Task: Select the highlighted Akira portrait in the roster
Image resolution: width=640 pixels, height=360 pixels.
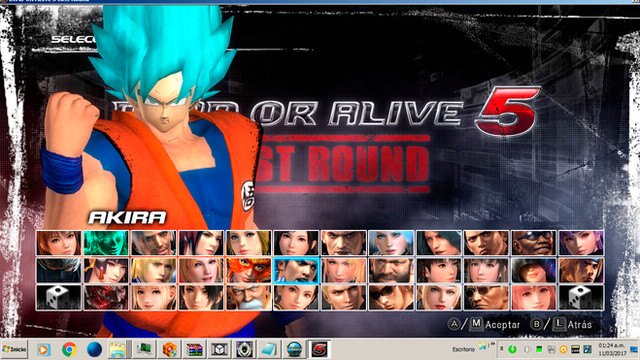Action: pyautogui.click(x=296, y=270)
